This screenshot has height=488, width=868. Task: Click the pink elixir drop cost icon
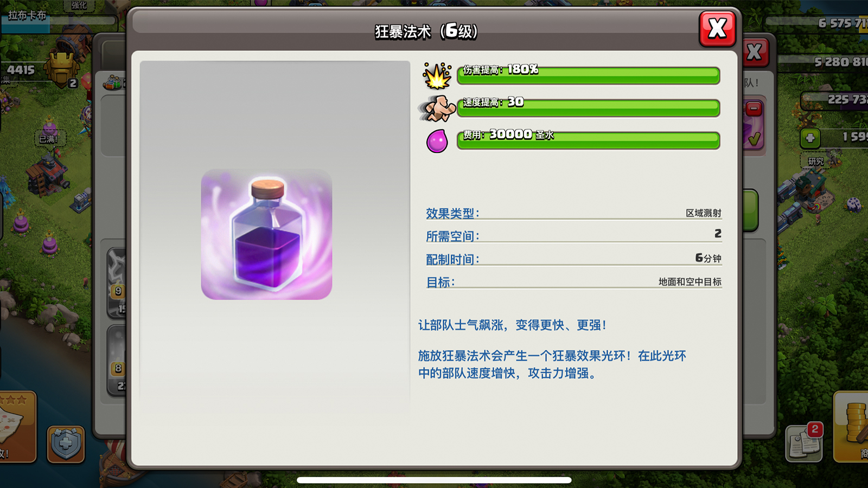[437, 141]
